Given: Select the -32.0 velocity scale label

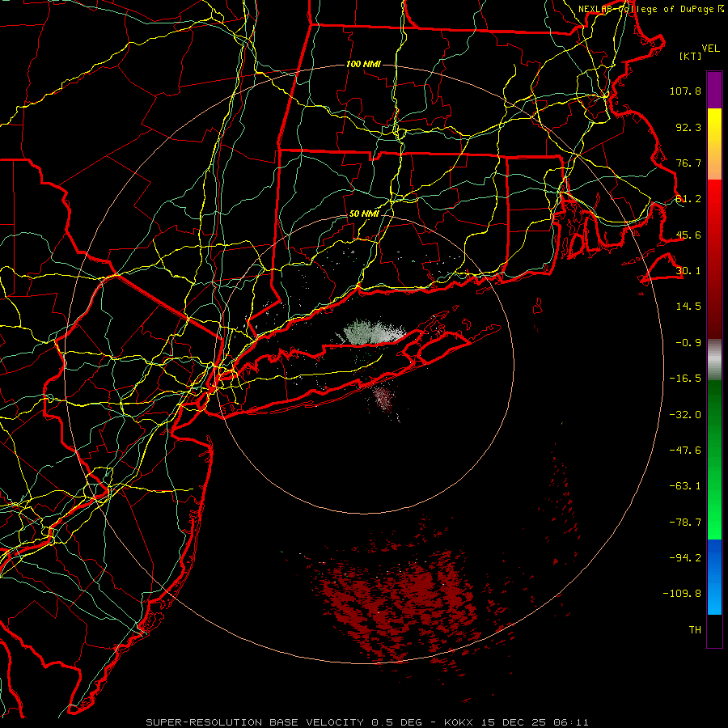Looking at the screenshot, I should click(685, 414).
